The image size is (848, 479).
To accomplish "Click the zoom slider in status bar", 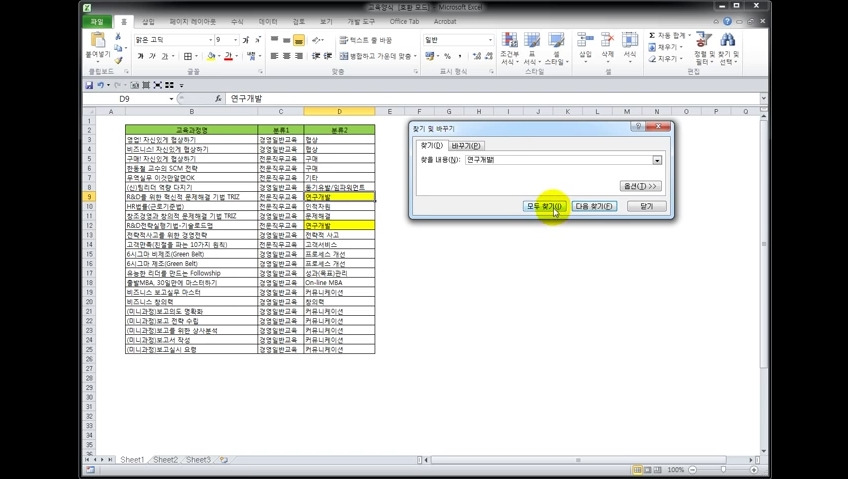I will (723, 470).
